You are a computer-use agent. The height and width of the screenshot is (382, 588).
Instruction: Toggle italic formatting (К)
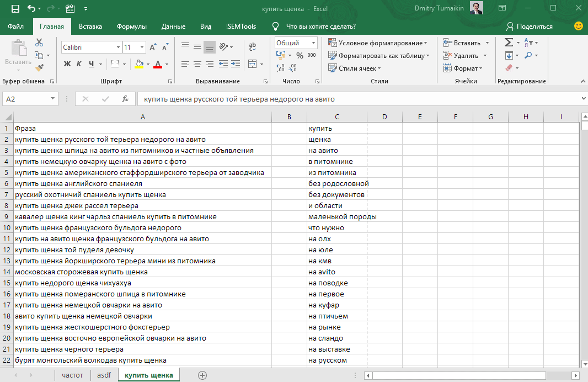(79, 64)
